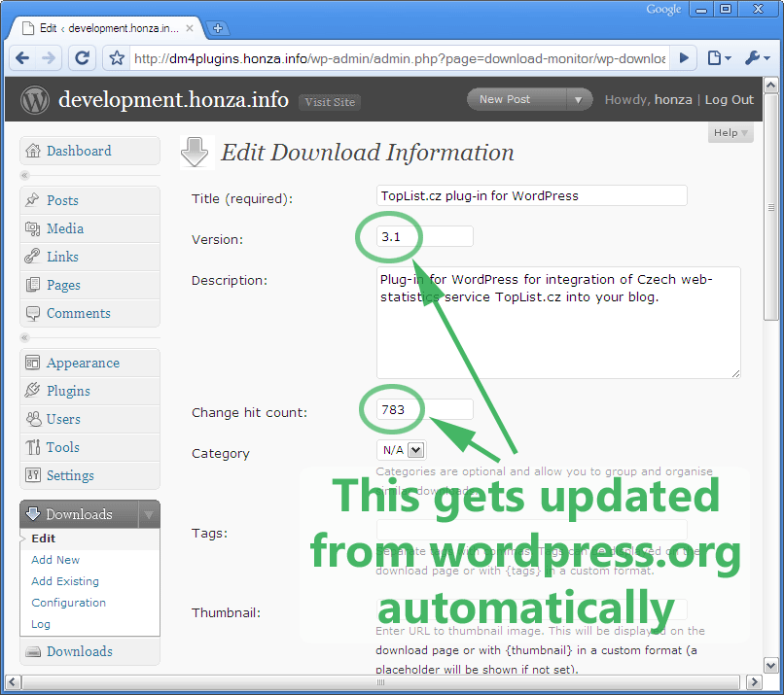Open the Tools menu
The width and height of the screenshot is (784, 695).
(x=63, y=447)
